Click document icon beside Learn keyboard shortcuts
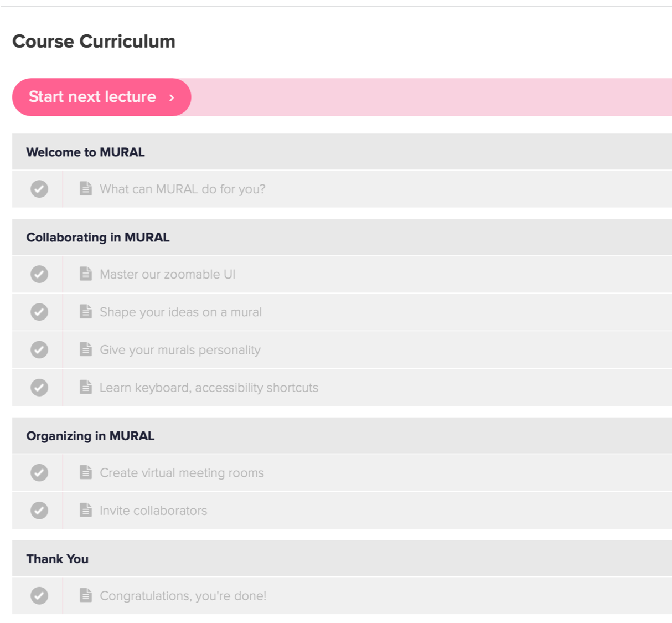 [x=86, y=387]
